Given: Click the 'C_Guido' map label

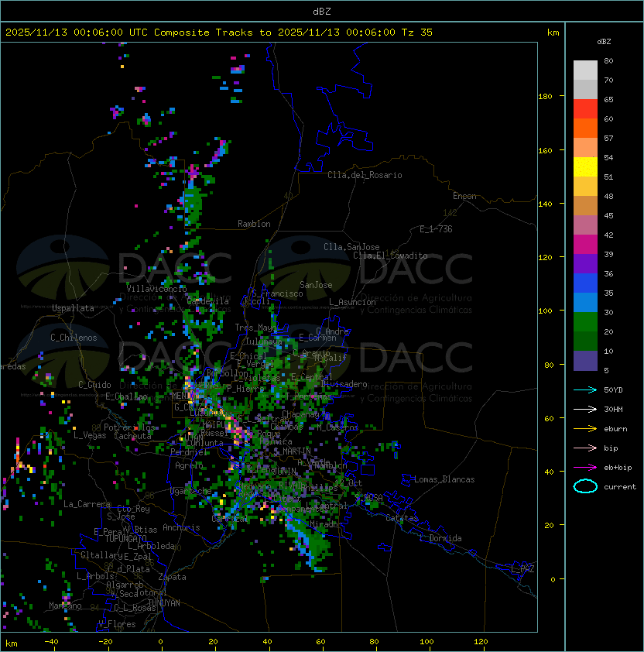Looking at the screenshot, I should tap(94, 385).
